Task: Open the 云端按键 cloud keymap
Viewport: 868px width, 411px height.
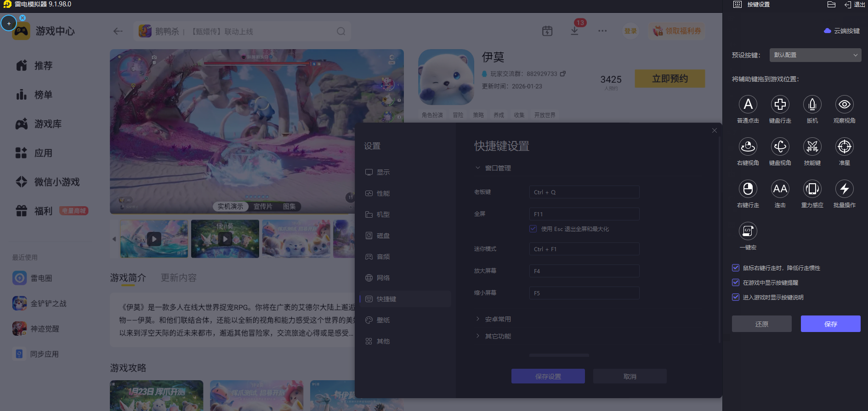Action: [x=842, y=31]
